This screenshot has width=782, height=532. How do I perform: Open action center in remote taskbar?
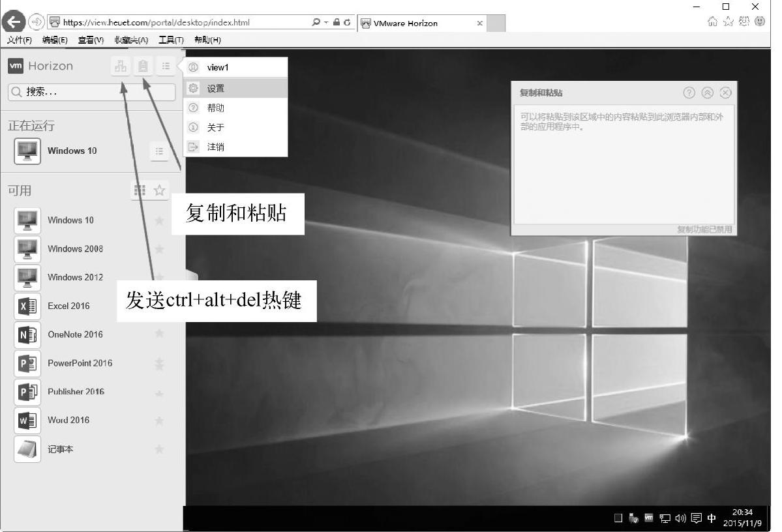pos(696,518)
